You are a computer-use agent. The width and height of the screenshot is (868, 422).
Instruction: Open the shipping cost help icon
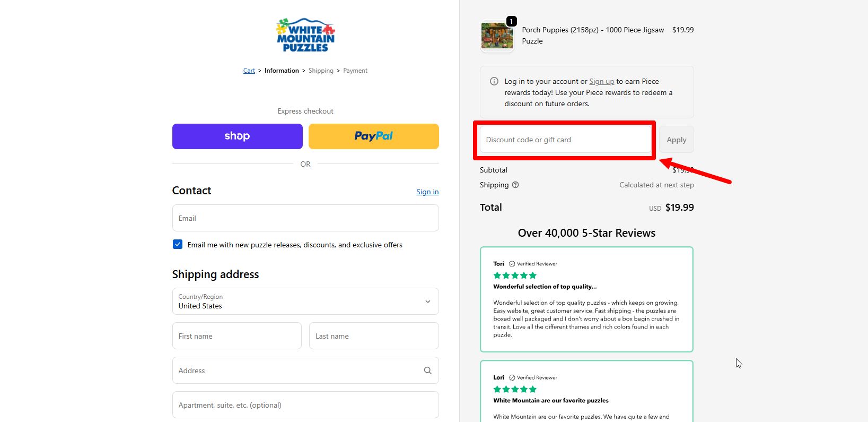(515, 185)
